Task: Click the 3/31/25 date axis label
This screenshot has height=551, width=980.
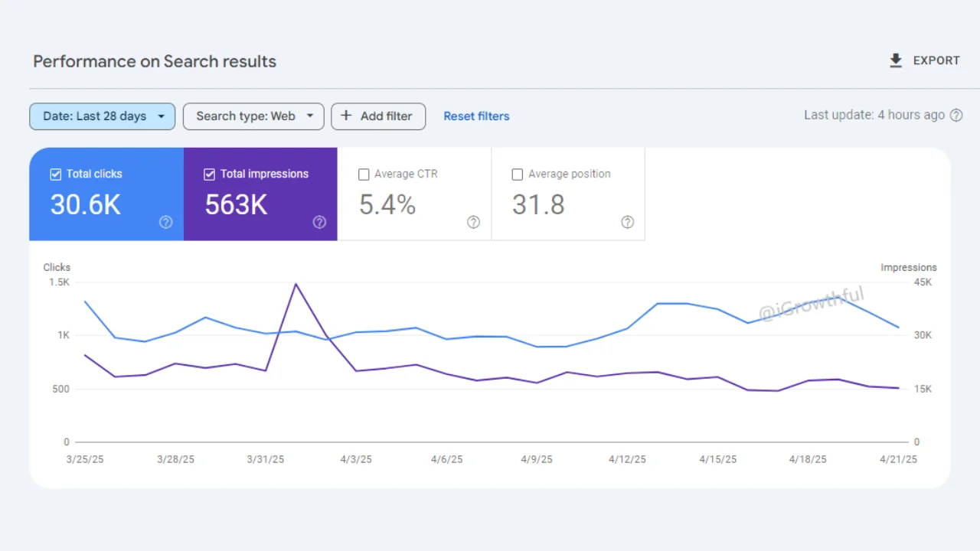Action: [265, 459]
